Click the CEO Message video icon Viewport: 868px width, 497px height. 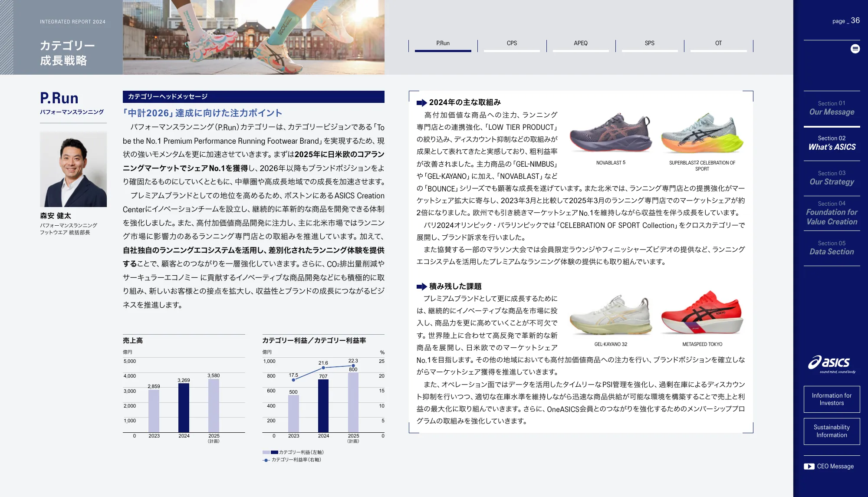click(809, 466)
